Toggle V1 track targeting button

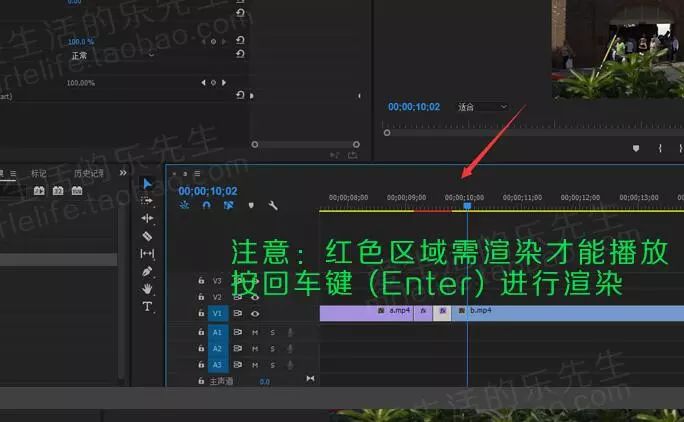pos(217,313)
